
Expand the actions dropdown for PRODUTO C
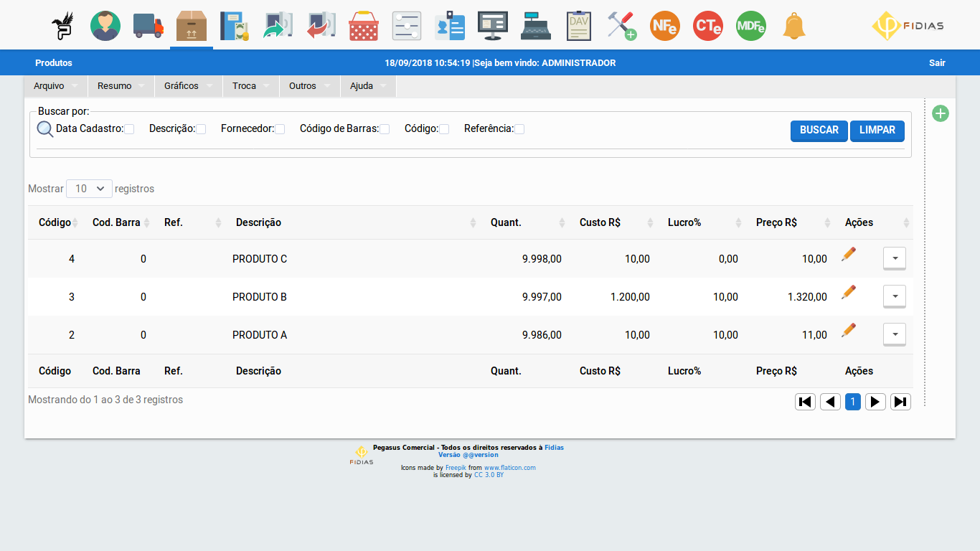click(x=894, y=258)
